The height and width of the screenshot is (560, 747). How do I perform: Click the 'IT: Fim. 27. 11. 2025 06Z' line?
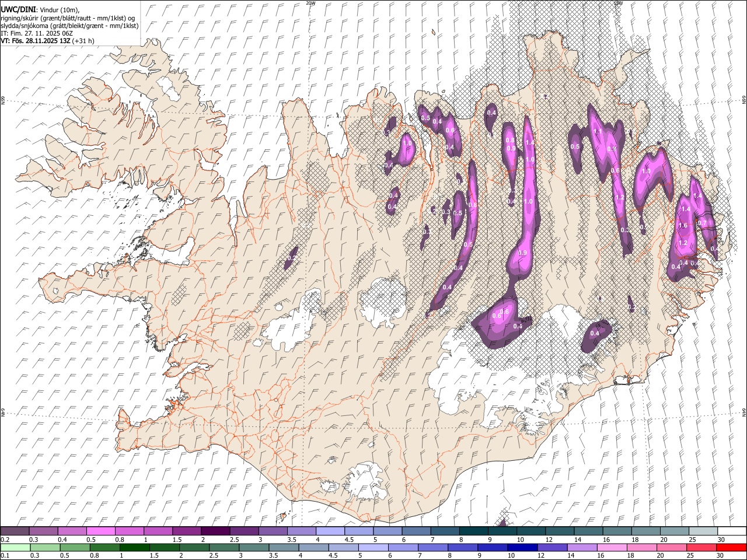pos(36,33)
